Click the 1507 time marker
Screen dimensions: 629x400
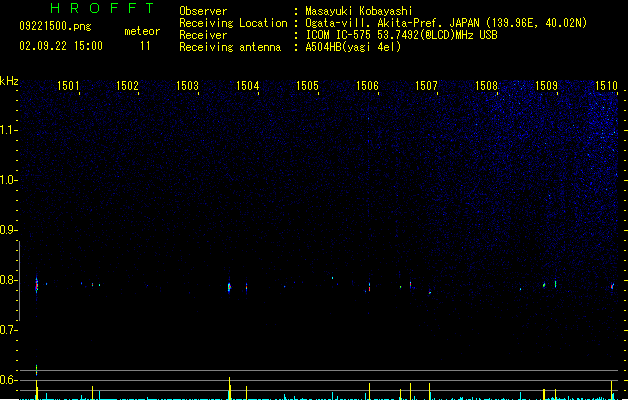click(426, 86)
